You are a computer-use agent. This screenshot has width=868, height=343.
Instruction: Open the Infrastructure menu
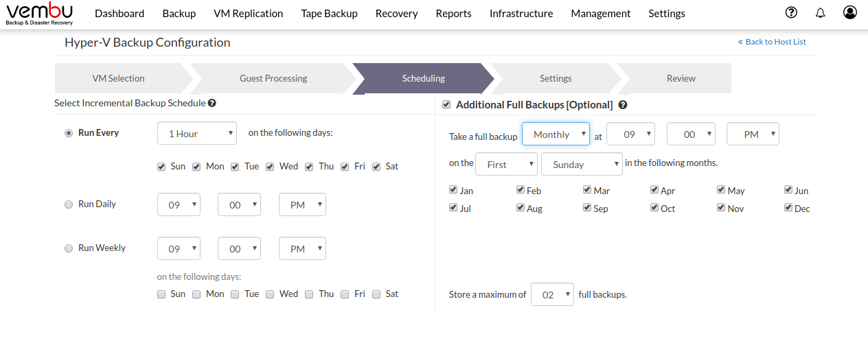(x=521, y=14)
